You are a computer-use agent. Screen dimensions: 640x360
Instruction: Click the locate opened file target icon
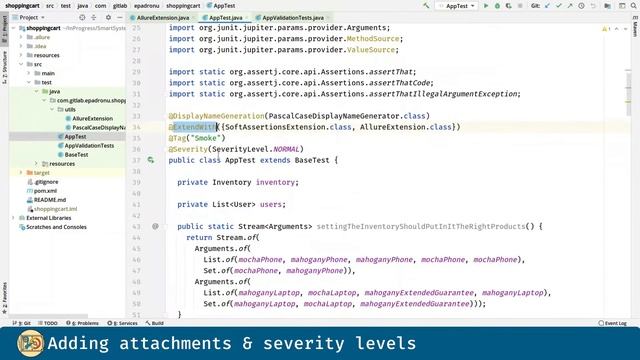(x=82, y=18)
